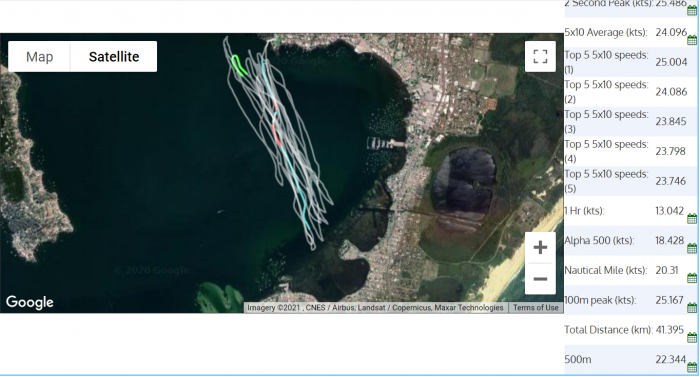The image size is (700, 377).
Task: Open calendar icon next to 500m row
Action: point(692,368)
